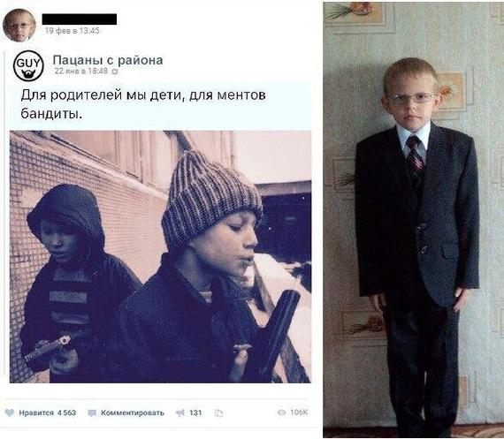Open the photo of kids with toy guns

click(160, 256)
